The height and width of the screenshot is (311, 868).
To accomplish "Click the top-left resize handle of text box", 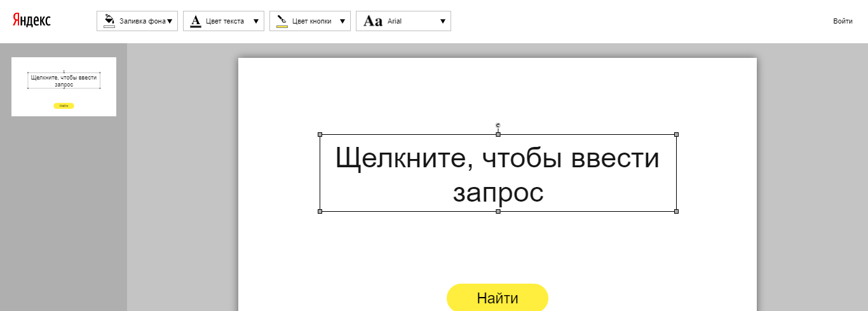I will [x=320, y=135].
